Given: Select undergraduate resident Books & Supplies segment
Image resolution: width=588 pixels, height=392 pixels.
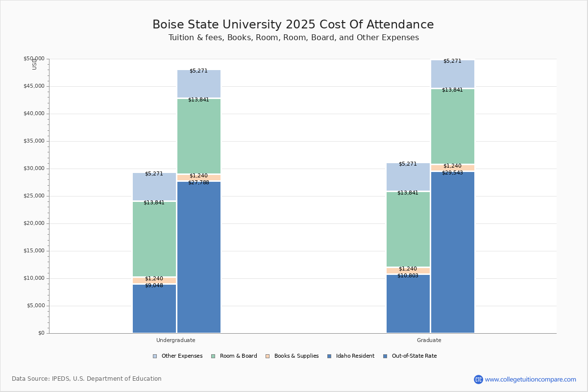Looking at the screenshot, I should tap(154, 280).
